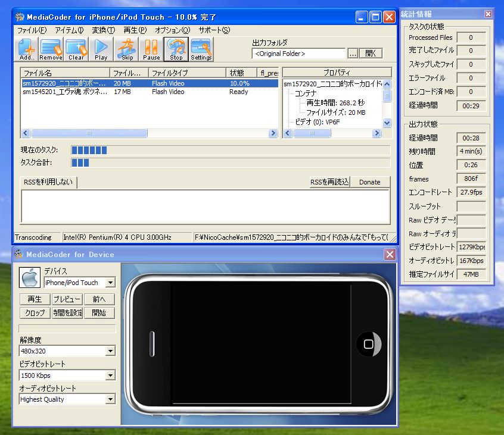Open the サポート(S) menu
504x435 pixels.
tap(214, 30)
